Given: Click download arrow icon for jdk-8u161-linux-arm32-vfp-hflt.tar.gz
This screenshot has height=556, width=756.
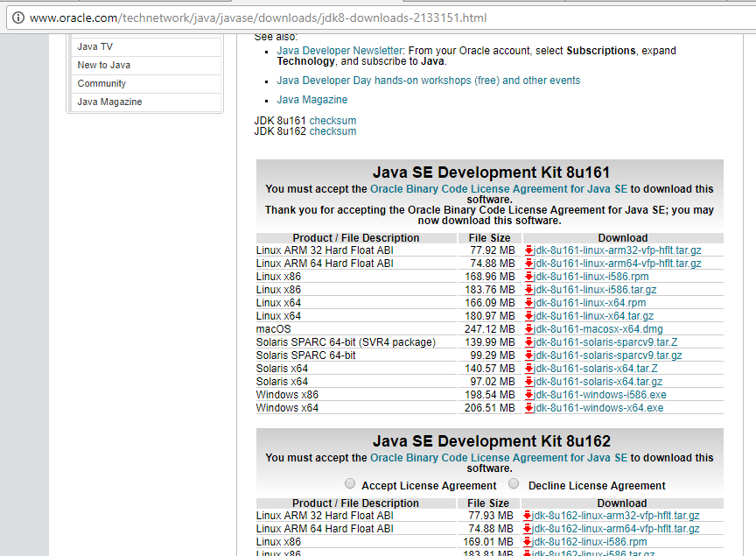Looking at the screenshot, I should [528, 250].
